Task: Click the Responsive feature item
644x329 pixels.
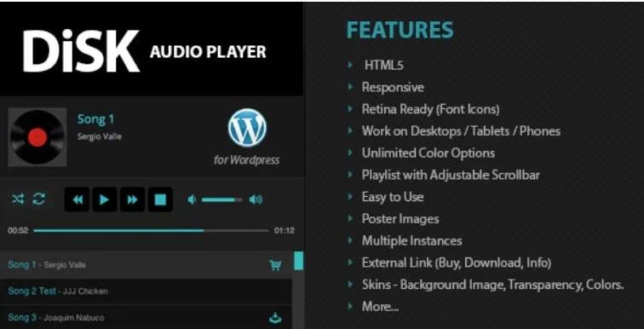Action: [x=393, y=87]
